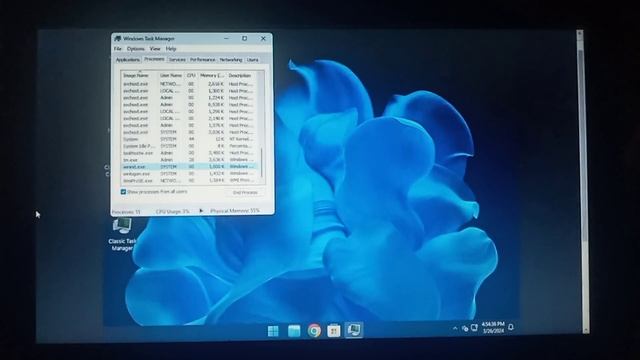Select the winlogon.exe process row
640x360 pixels.
[x=190, y=174]
